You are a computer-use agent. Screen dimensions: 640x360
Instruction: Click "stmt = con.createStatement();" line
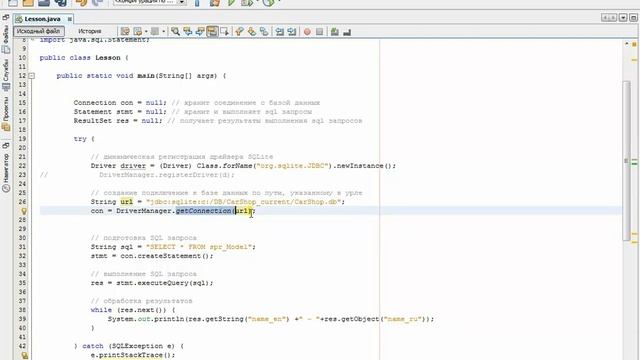click(x=152, y=256)
